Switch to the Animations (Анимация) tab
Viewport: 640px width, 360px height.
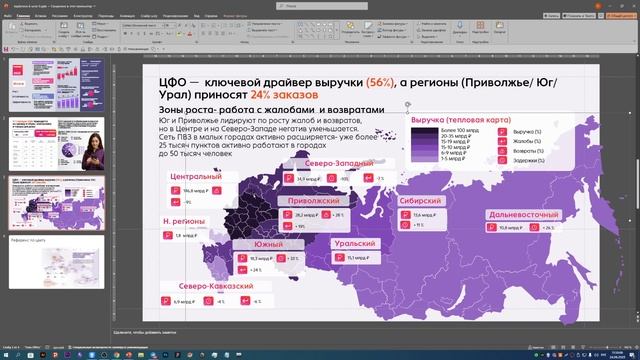127,16
